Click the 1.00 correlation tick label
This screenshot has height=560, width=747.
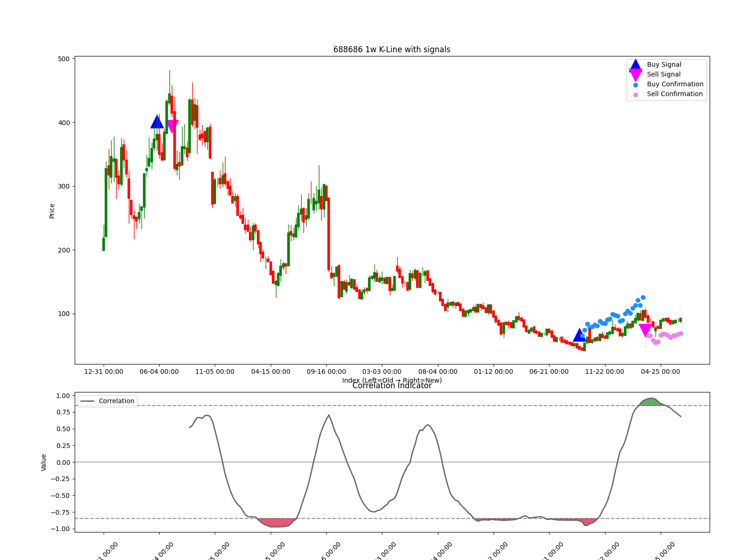63,396
